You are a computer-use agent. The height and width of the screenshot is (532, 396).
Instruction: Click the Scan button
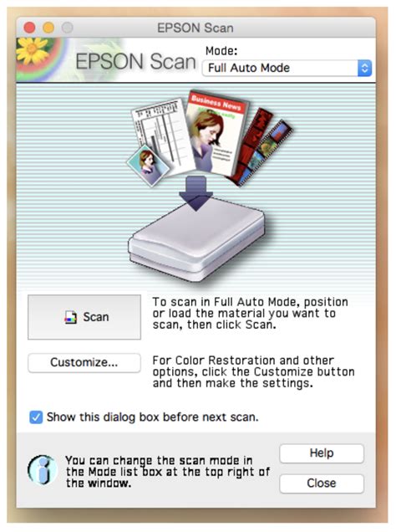(84, 317)
